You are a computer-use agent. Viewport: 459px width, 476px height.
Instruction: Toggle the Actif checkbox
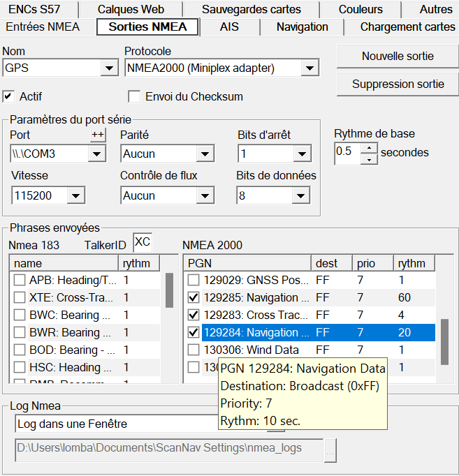(x=8, y=96)
